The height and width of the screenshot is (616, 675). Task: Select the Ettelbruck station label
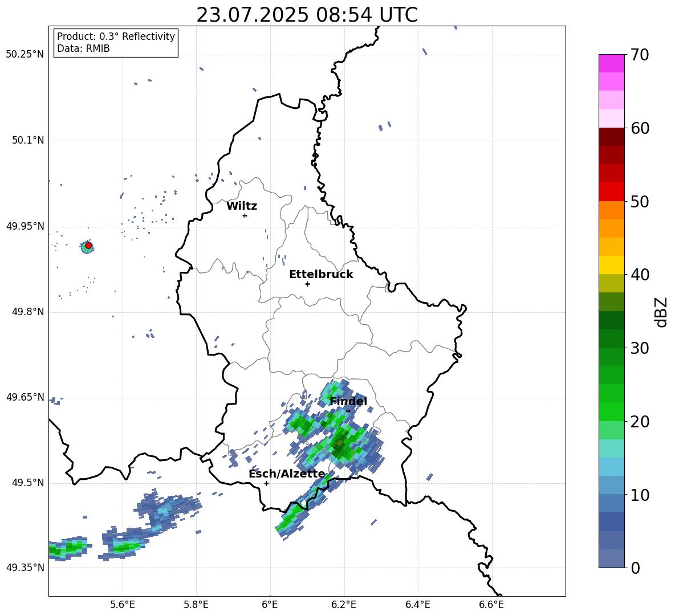click(321, 275)
